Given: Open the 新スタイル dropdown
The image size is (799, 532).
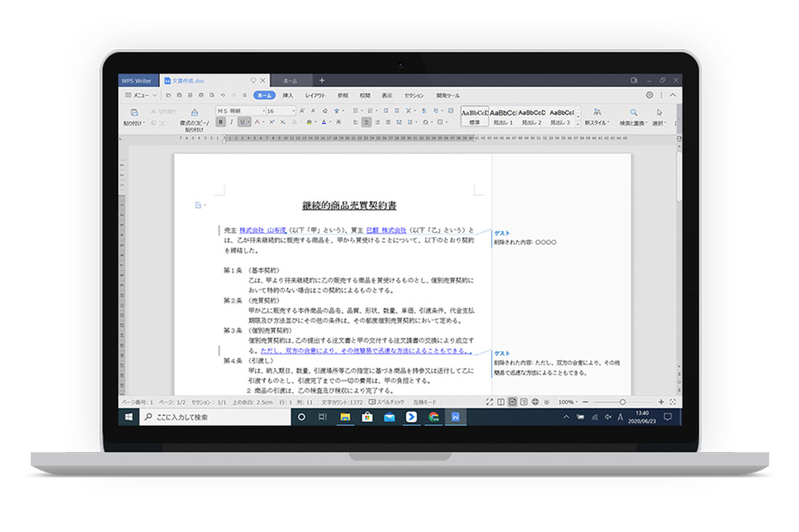Looking at the screenshot, I should tap(608, 123).
